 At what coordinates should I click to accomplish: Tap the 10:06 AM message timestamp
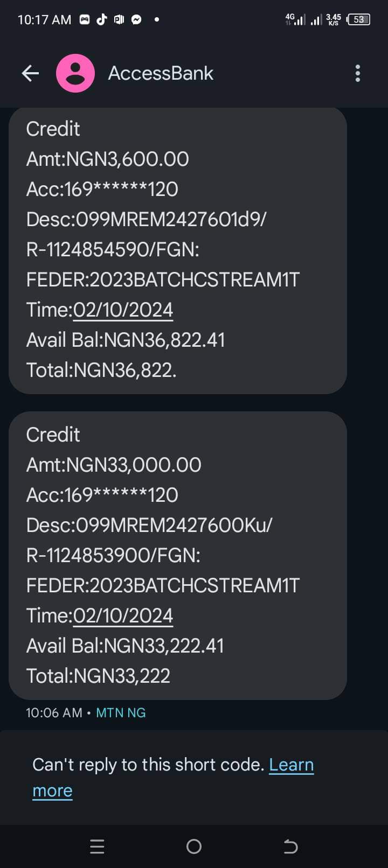54,713
